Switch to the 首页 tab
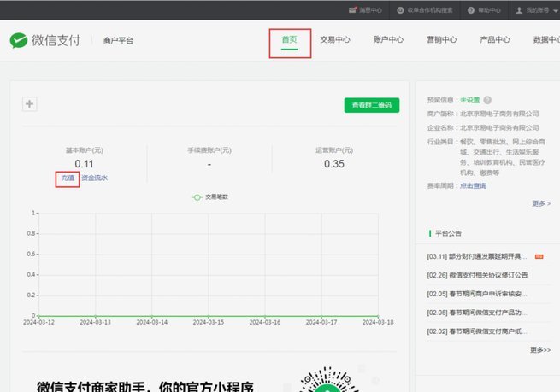Image resolution: width=560 pixels, height=392 pixels. [289, 39]
